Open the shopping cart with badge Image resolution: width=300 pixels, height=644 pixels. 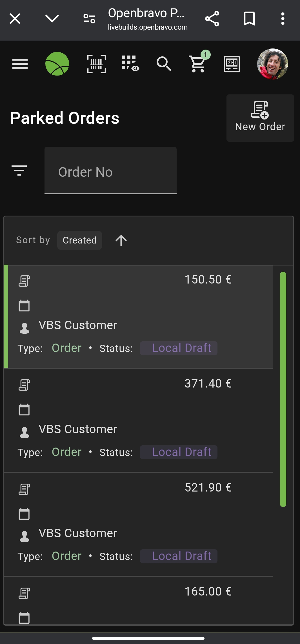pyautogui.click(x=198, y=63)
